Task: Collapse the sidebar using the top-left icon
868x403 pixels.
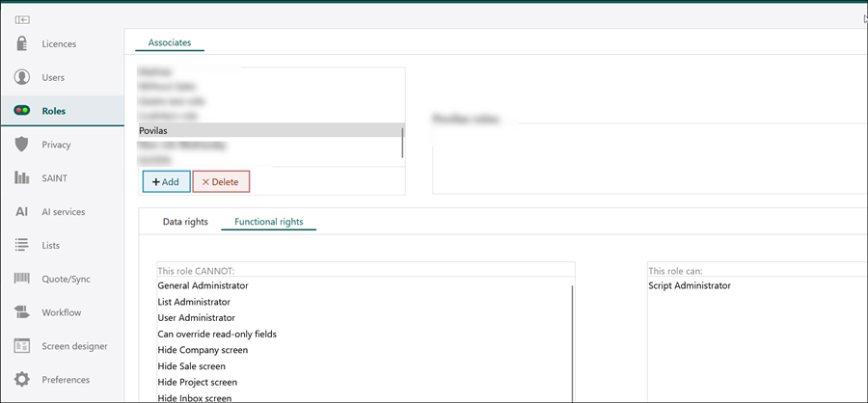Action: pyautogui.click(x=21, y=19)
